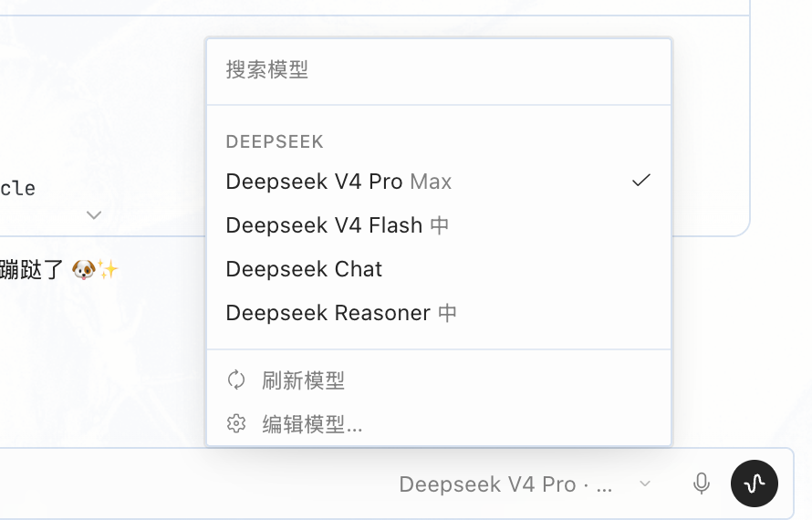Choose the Deepseek Reasoner model
Screen dimensions: 812x520
(439, 313)
